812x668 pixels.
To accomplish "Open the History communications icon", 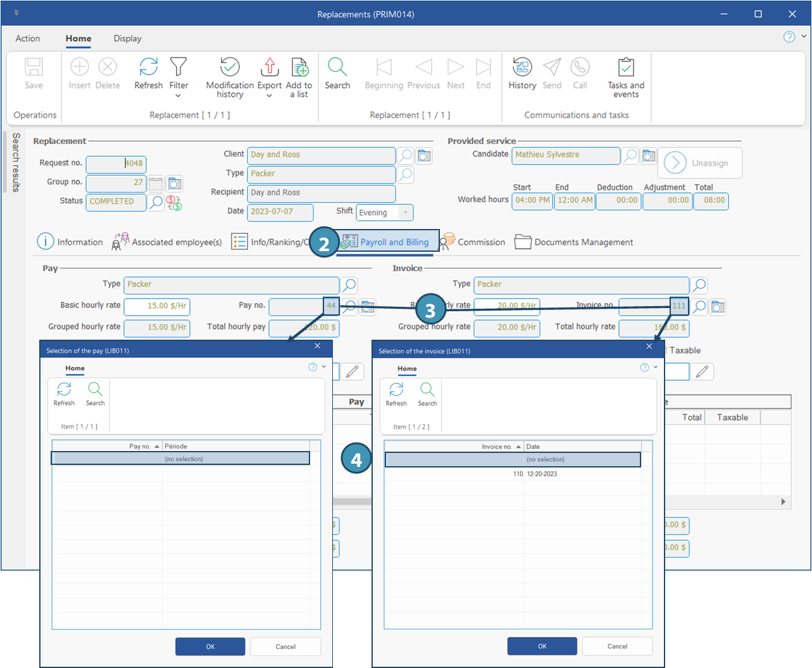I will coord(522,67).
